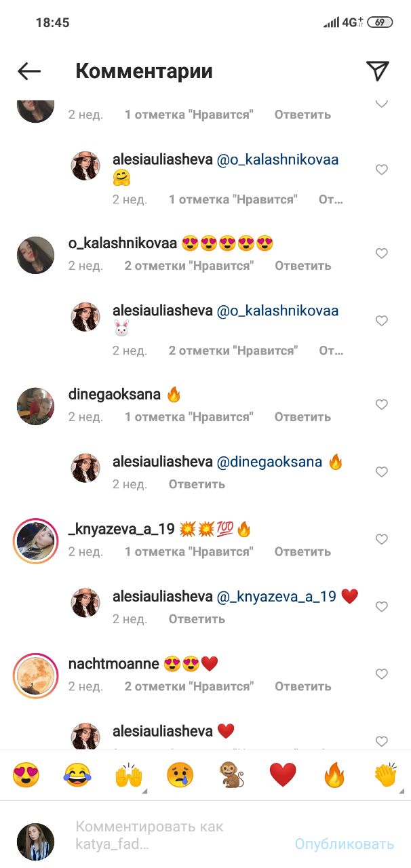The width and height of the screenshot is (411, 868).
Task: Like _knyazeva_a_19's comment
Action: [382, 540]
